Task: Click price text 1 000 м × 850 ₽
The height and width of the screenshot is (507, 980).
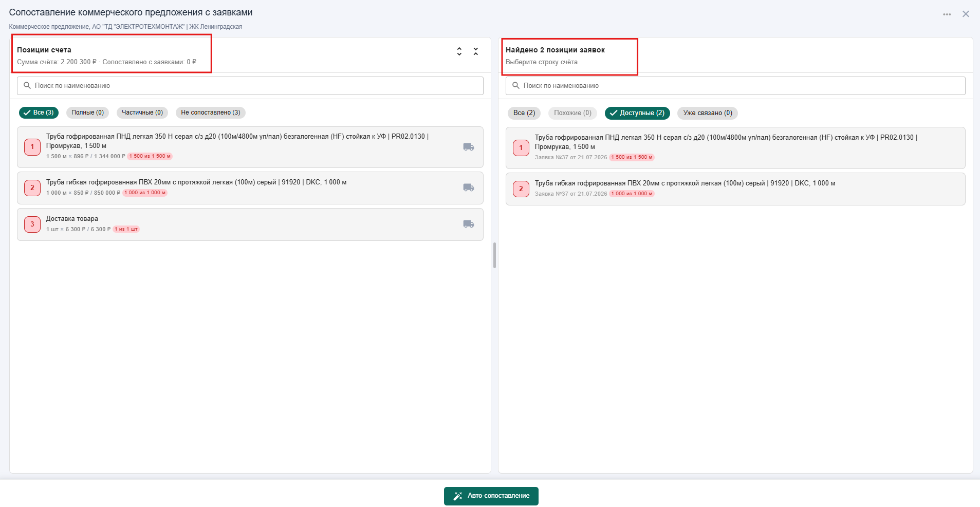Action: 67,193
